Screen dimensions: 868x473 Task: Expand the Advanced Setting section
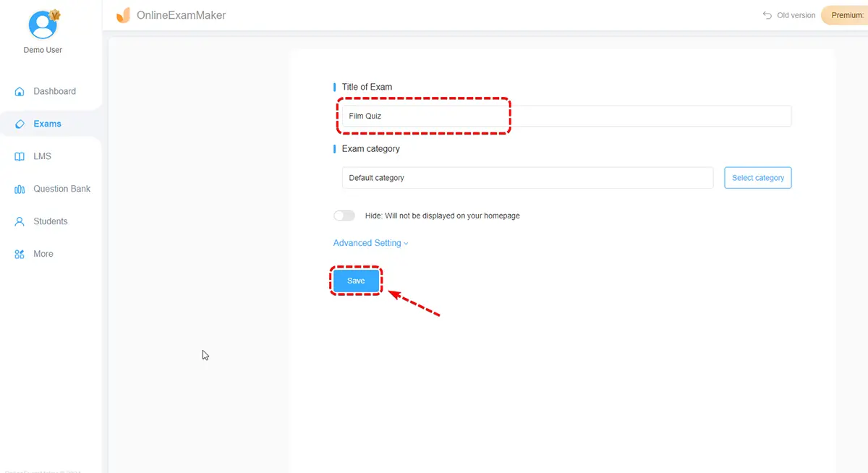point(370,243)
